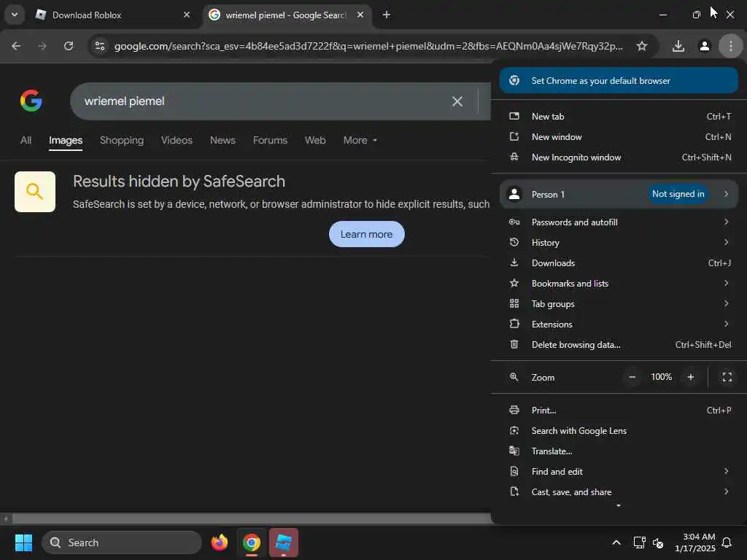Viewport: 747px width, 560px height.
Task: Select the Web search filter
Action: point(315,141)
